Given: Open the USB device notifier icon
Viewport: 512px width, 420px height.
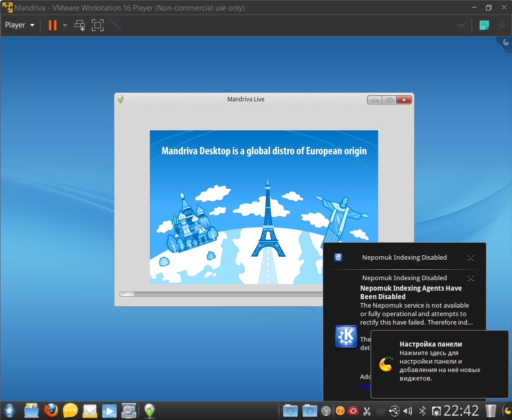Looking at the screenshot, I should [395, 411].
